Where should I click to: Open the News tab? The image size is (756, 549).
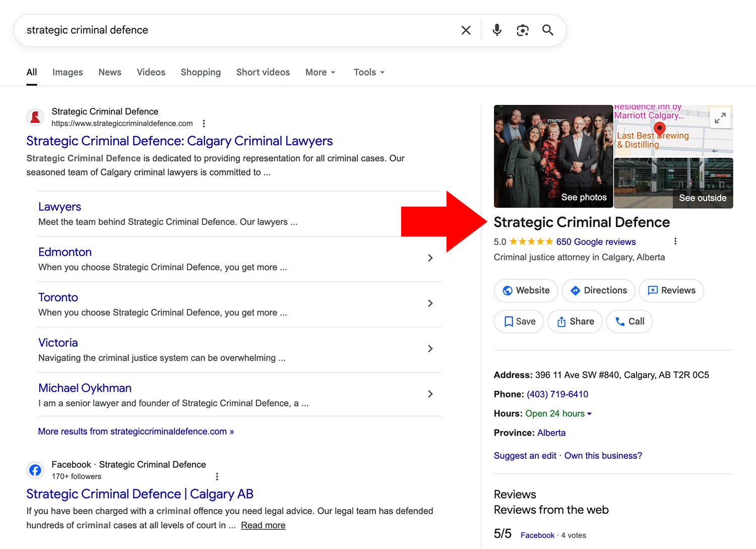tap(110, 72)
